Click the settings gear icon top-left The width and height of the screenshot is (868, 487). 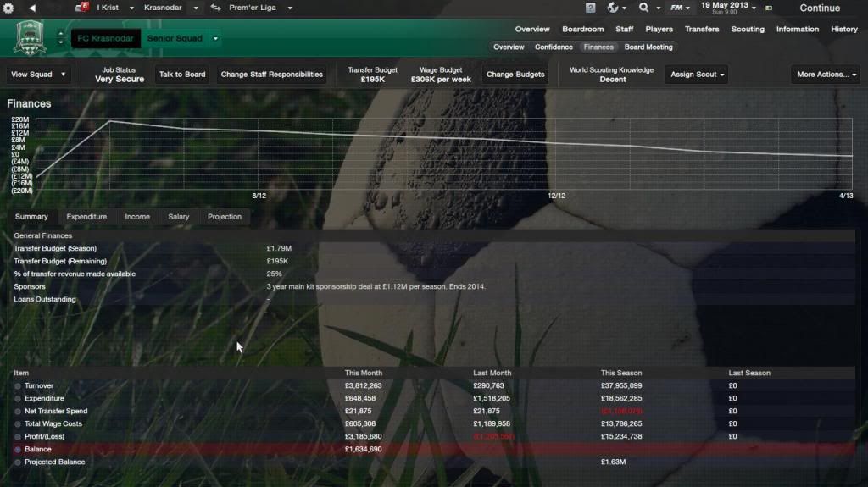click(8, 8)
